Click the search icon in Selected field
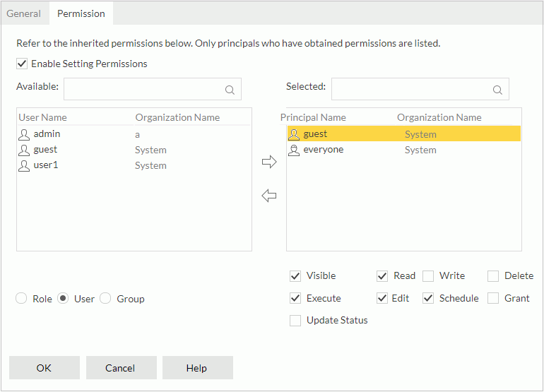 (497, 90)
